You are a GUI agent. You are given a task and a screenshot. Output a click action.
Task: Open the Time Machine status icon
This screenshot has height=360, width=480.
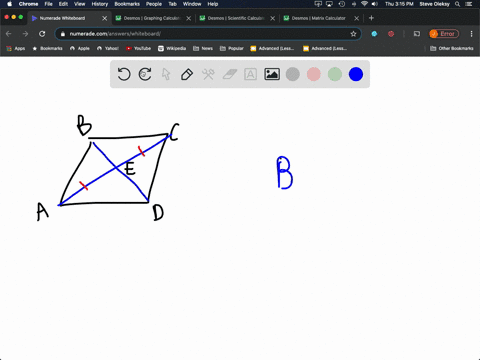pyautogui.click(x=342, y=4)
